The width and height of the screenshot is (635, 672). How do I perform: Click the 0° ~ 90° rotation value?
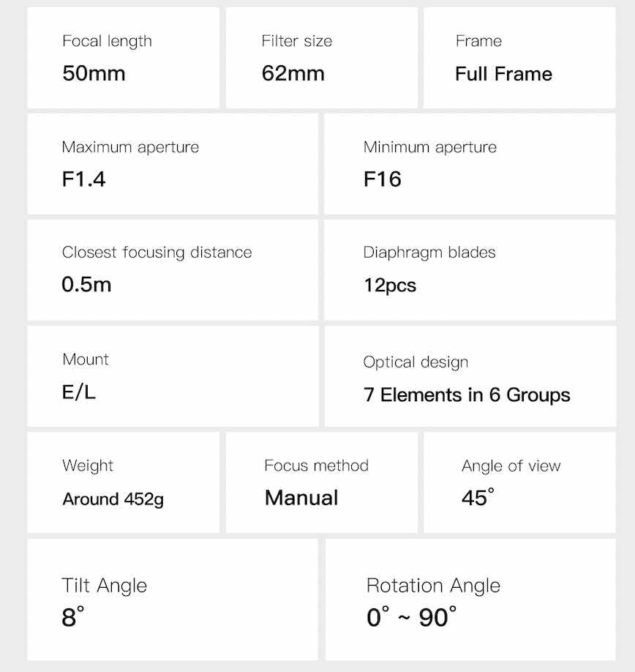(411, 616)
